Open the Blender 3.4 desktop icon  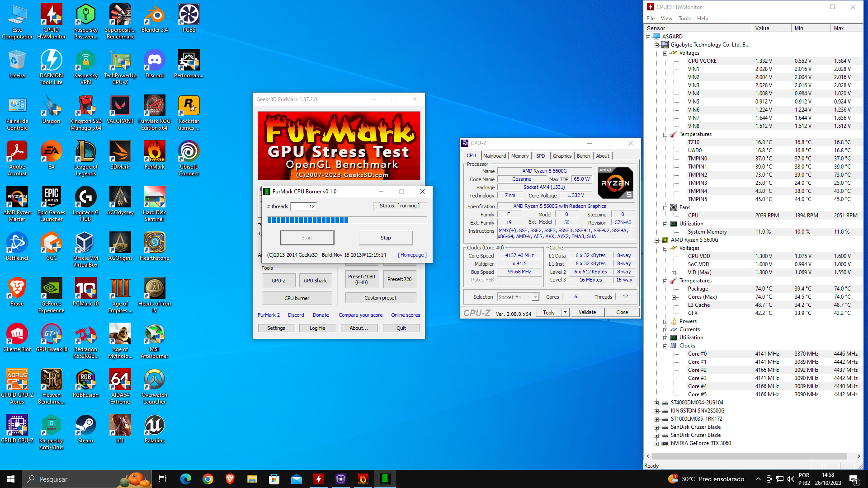155,19
